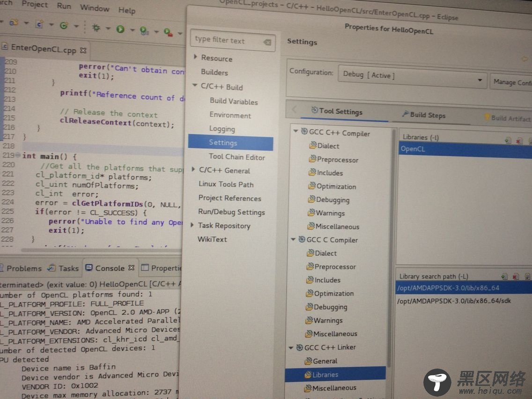This screenshot has width=532, height=399.
Task: Click the editor horizontal scrollbar
Action: coord(101,251)
